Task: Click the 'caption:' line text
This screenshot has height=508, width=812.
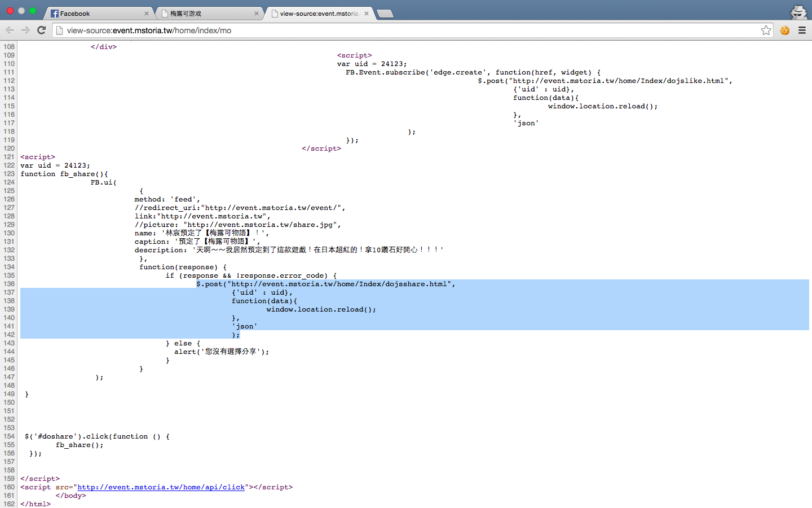Action: 197,242
